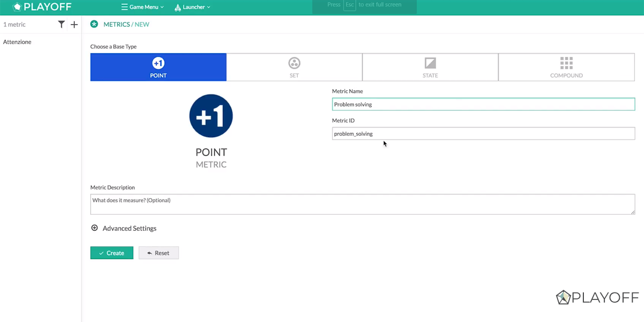Viewport: 644px width, 322px height.
Task: Open the Game Menu dropdown
Action: tap(143, 7)
